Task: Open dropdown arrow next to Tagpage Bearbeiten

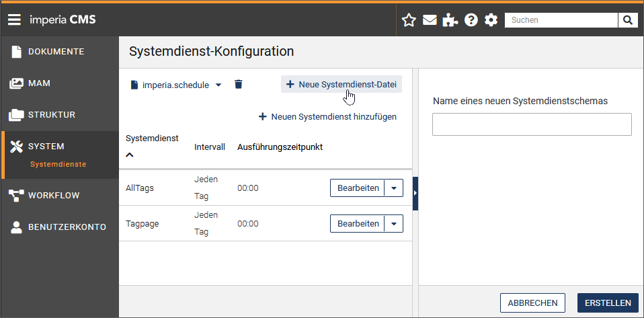Action: tap(394, 224)
